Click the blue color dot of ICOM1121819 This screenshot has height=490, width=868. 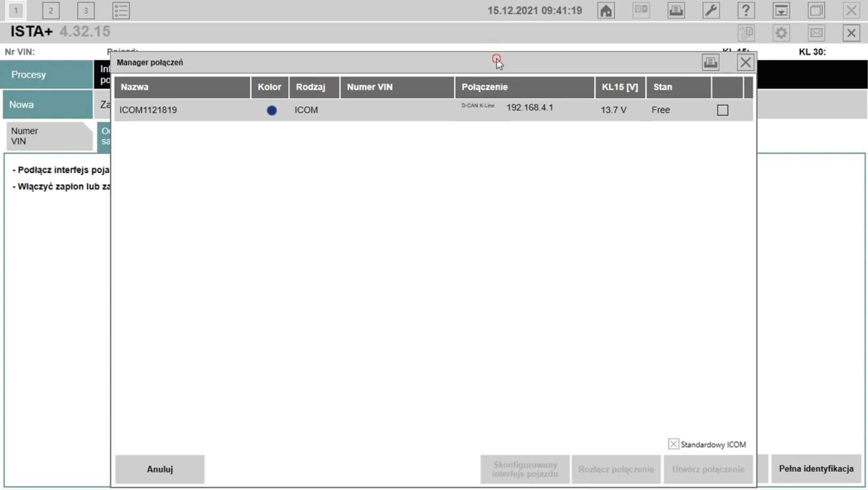(272, 110)
